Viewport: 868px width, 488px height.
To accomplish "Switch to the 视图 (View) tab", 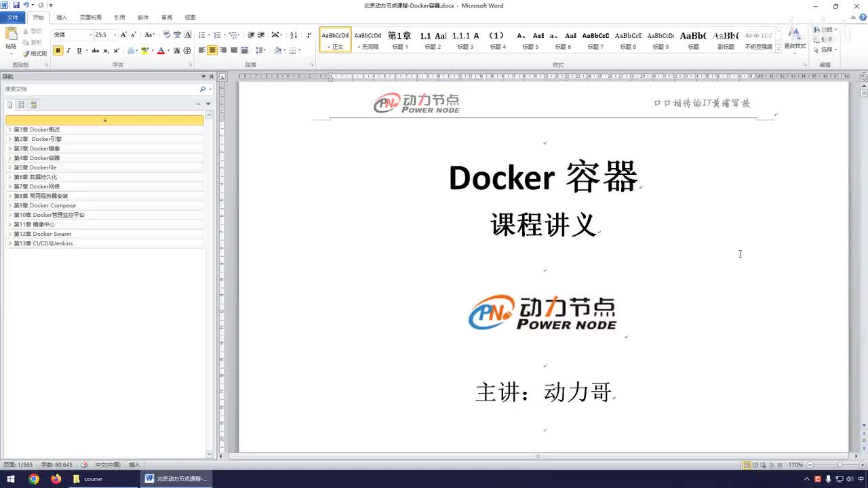I will 190,18.
